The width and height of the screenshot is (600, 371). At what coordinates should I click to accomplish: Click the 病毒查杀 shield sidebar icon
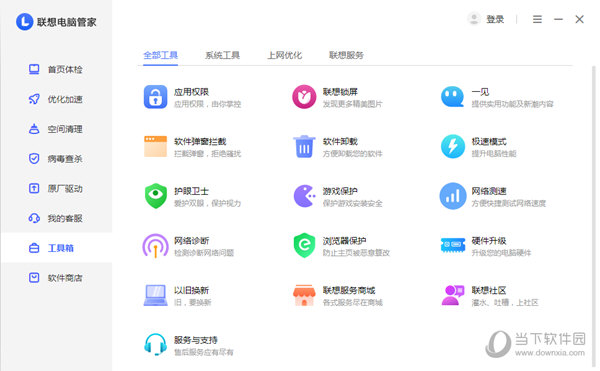[34, 158]
